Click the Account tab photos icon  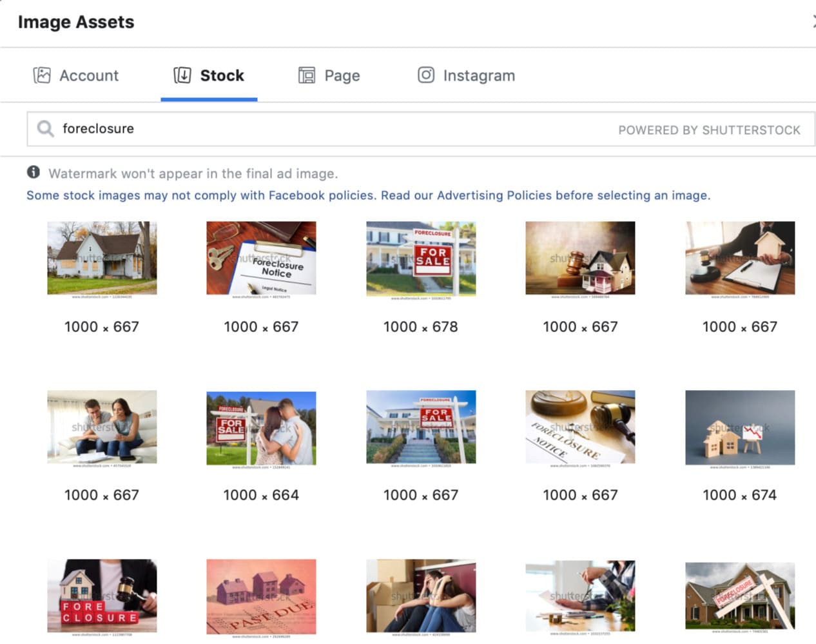41,75
